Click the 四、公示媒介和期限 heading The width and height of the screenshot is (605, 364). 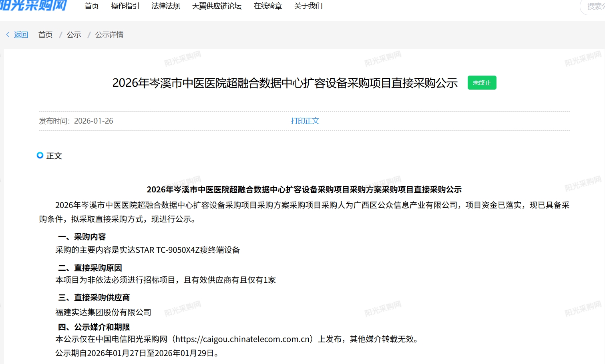coord(94,327)
